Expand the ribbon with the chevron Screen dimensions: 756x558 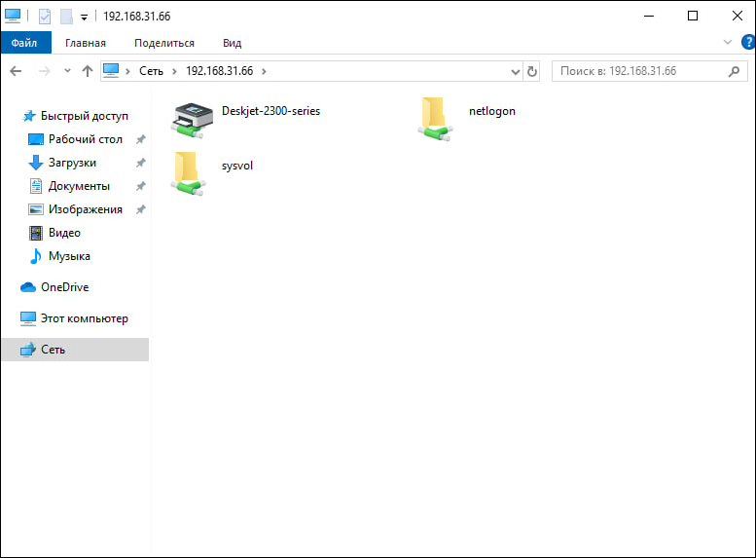click(727, 43)
